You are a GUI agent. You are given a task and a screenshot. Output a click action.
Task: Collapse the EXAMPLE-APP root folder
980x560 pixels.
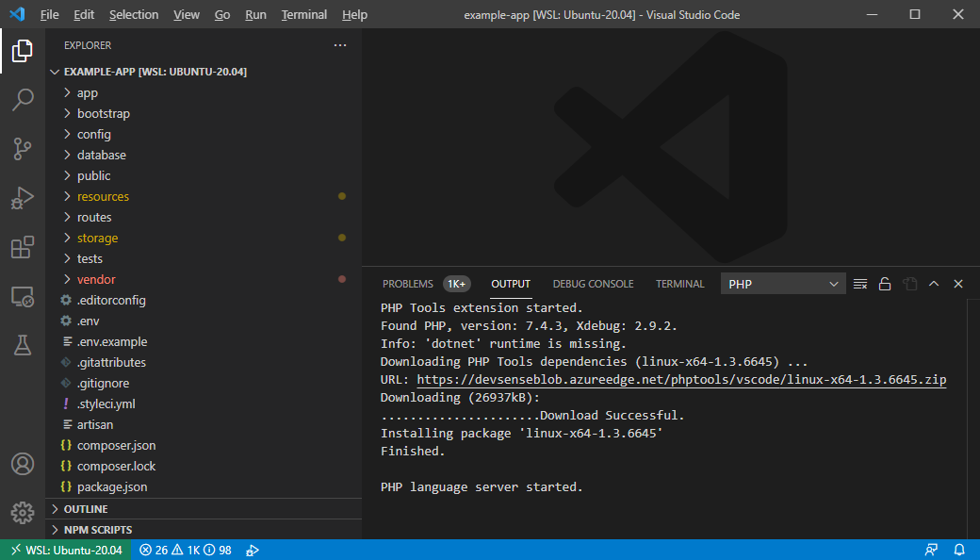[204, 72]
